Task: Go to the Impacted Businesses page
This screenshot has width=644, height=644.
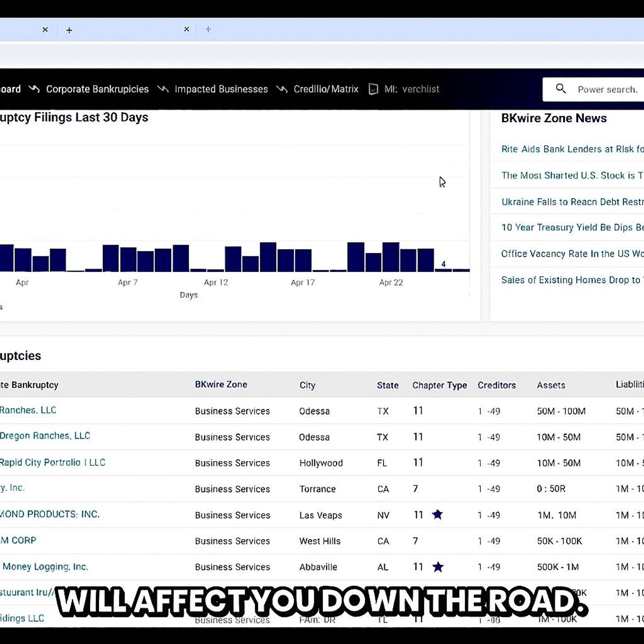Action: (221, 89)
